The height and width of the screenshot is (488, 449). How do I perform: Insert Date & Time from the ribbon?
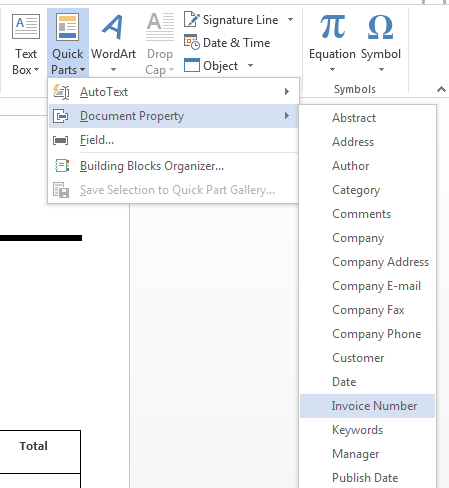[227, 43]
